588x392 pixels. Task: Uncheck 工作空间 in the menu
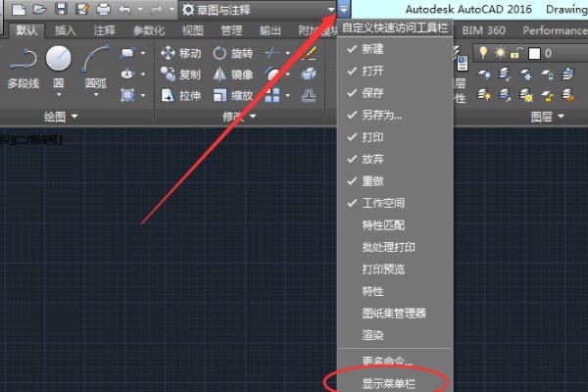395,203
